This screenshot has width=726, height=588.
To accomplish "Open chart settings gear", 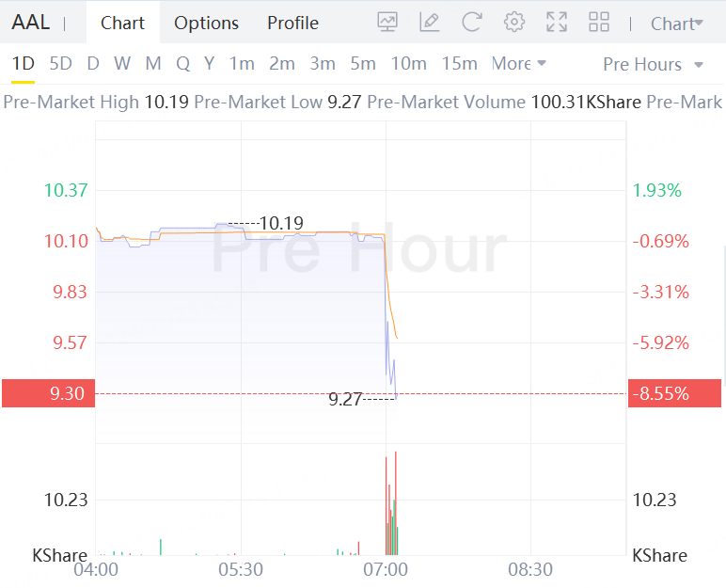I will click(x=513, y=23).
